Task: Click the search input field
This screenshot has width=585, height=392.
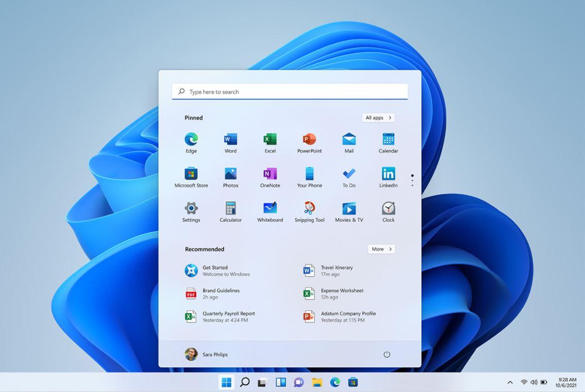Action: [x=289, y=92]
